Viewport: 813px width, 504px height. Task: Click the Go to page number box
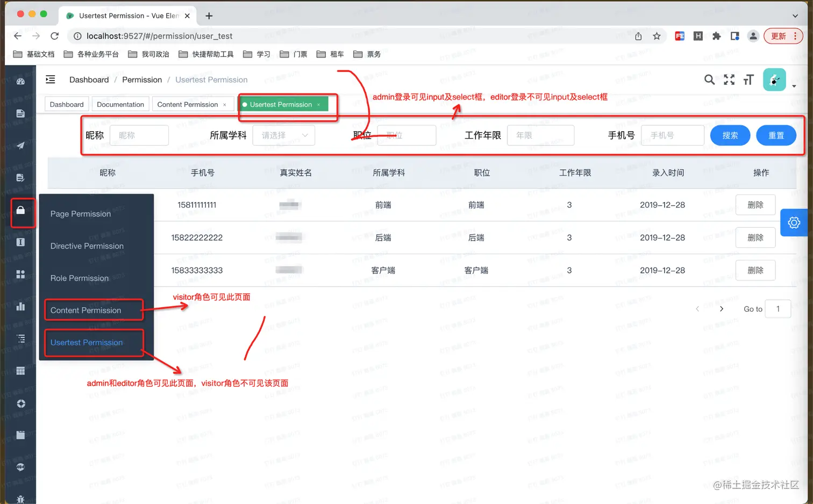[x=778, y=309]
